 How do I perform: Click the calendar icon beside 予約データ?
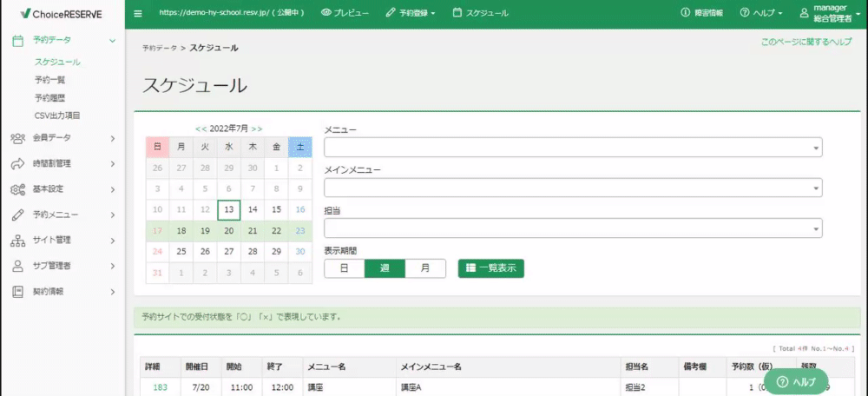point(17,40)
